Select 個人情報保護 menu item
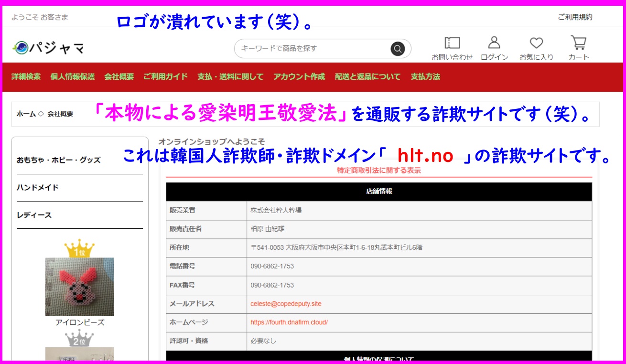Viewport: 626px width, 364px height. point(72,76)
